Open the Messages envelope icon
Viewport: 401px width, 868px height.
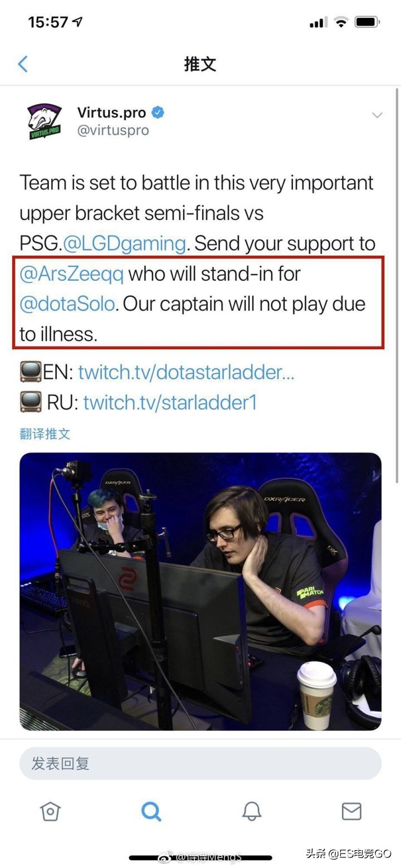(351, 811)
